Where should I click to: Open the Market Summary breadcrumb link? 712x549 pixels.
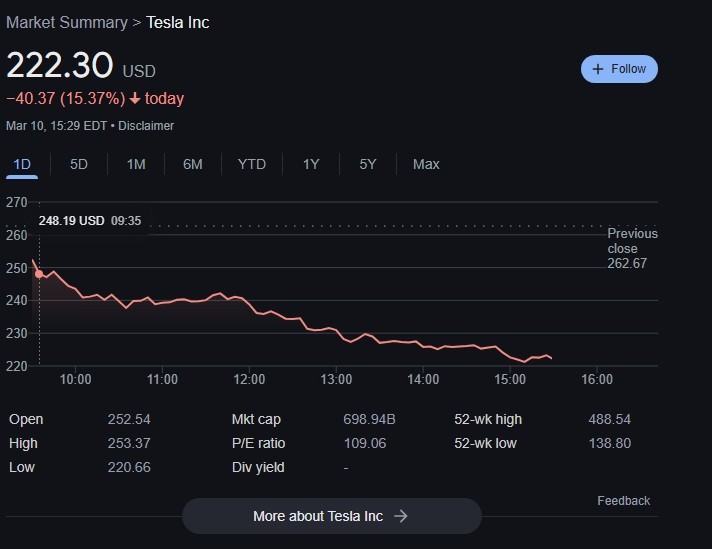click(x=67, y=22)
